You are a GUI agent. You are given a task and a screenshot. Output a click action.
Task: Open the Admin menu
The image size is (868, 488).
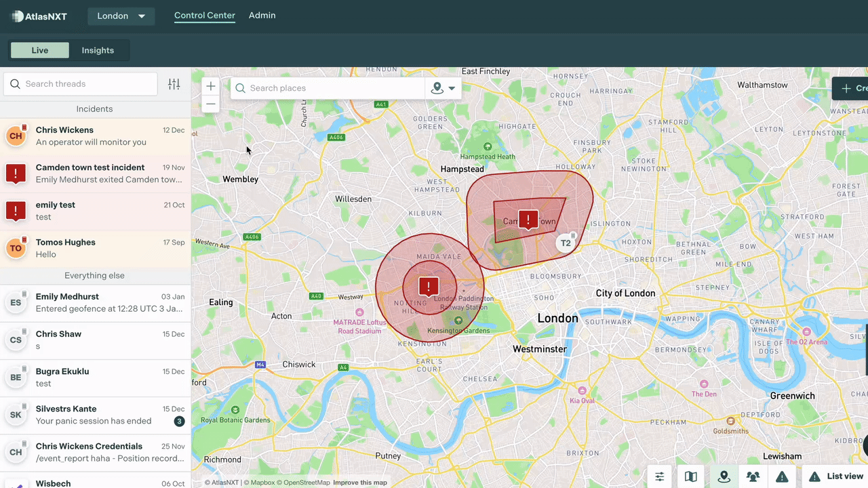[x=262, y=15]
